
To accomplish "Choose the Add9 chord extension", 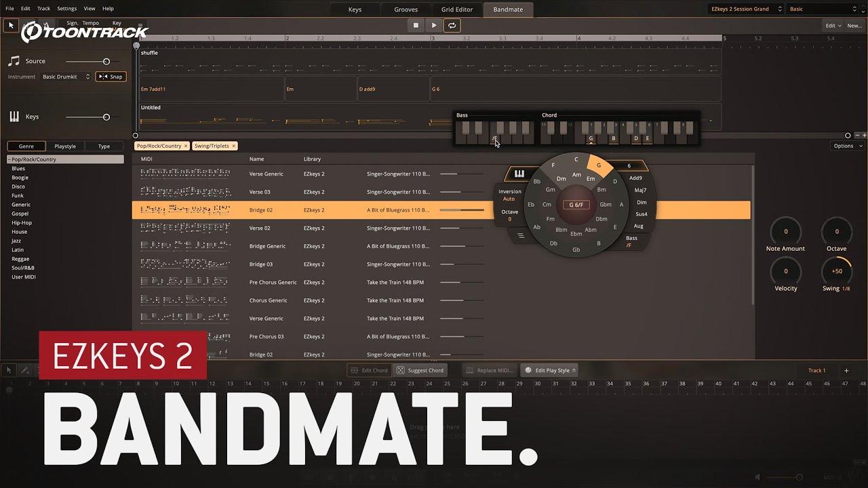I will (x=635, y=178).
